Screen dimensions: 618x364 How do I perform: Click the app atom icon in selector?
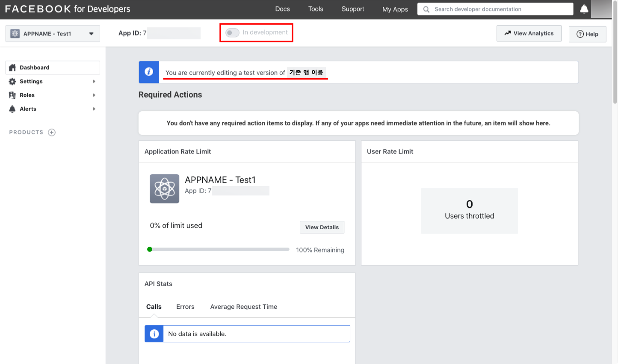pyautogui.click(x=15, y=33)
